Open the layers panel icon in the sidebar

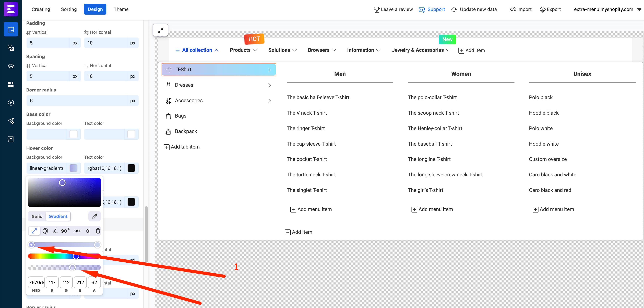tap(11, 66)
